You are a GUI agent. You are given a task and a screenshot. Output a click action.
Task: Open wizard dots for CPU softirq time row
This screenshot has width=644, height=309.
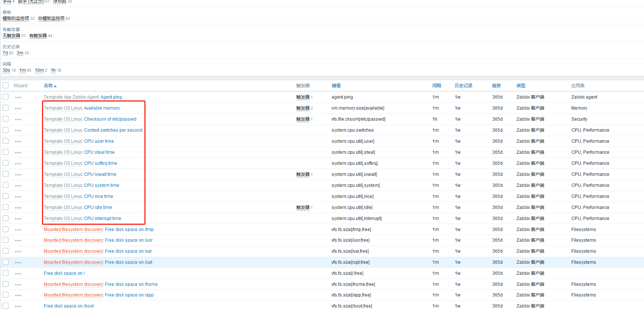point(18,164)
